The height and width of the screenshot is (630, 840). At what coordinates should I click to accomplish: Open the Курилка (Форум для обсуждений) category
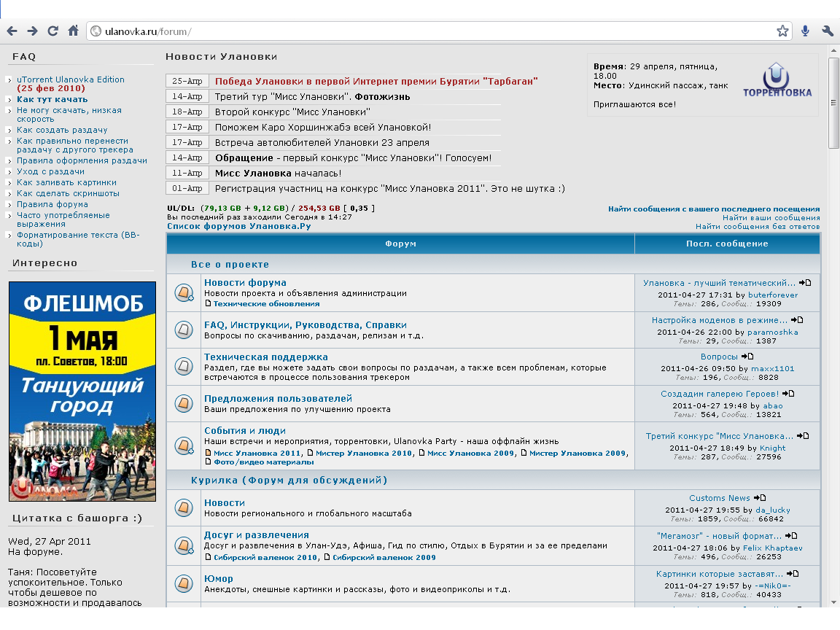pos(289,480)
